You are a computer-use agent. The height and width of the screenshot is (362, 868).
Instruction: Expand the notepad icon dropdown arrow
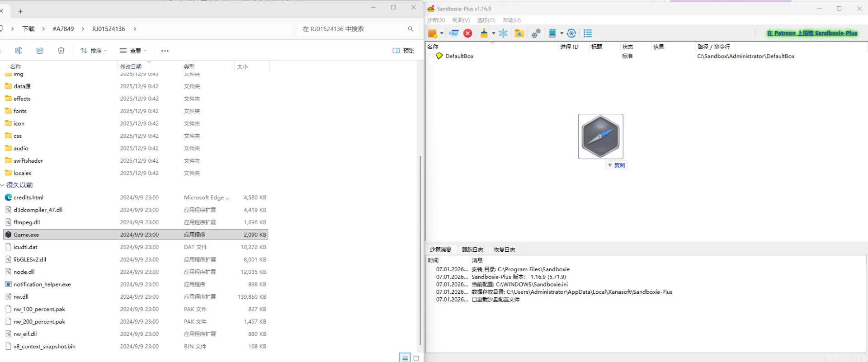click(x=561, y=33)
